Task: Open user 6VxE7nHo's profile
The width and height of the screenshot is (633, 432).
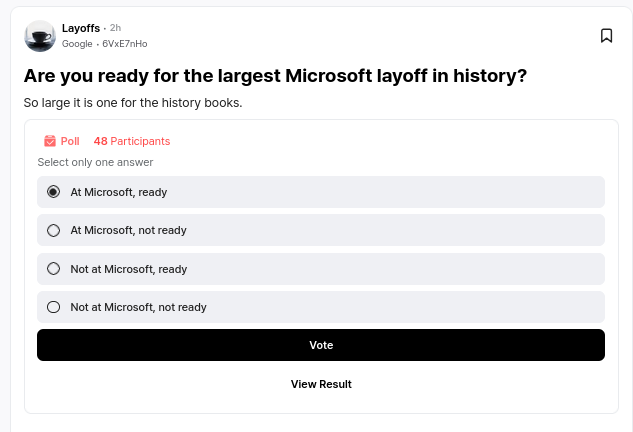Action: (125, 44)
